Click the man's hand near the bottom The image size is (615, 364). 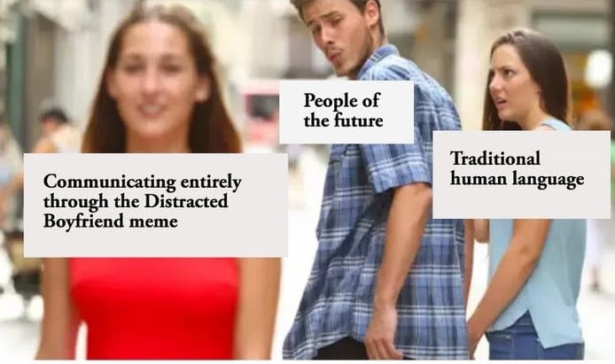tap(385, 333)
